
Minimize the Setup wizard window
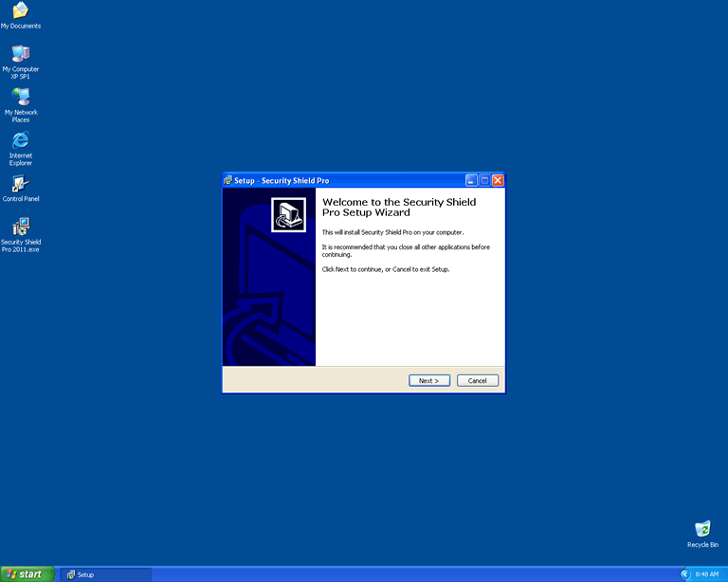[x=471, y=180]
